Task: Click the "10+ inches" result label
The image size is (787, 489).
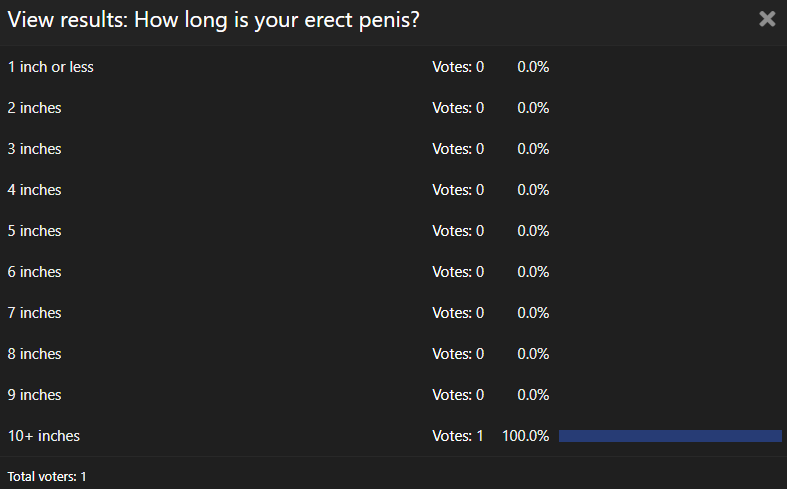Action: click(44, 436)
